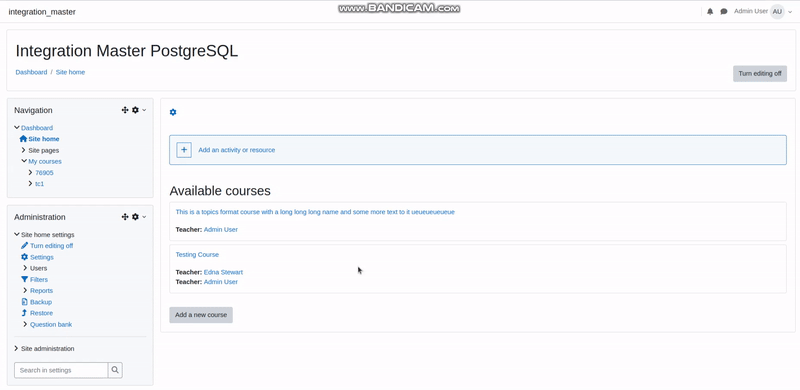Select My courses in Navigation tree
The image size is (800, 390).
click(45, 161)
